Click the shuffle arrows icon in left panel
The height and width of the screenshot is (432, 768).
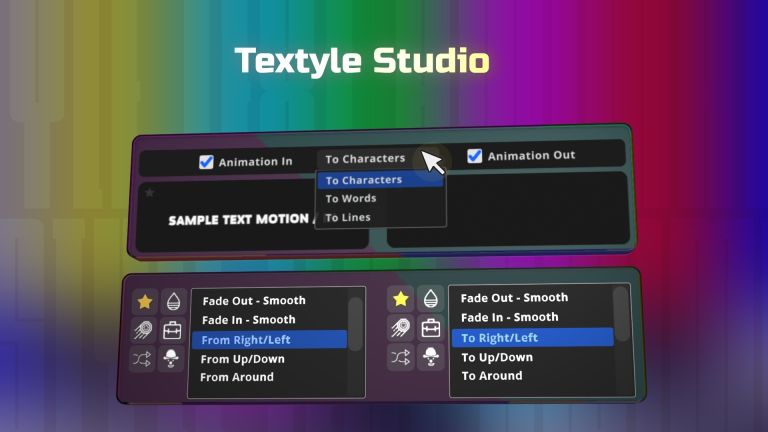[143, 359]
